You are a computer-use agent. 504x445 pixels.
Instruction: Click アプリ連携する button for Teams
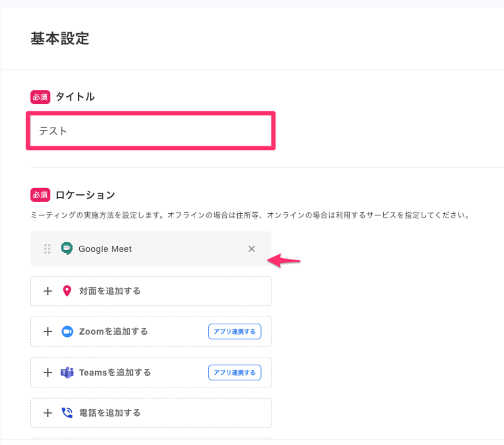click(x=235, y=372)
